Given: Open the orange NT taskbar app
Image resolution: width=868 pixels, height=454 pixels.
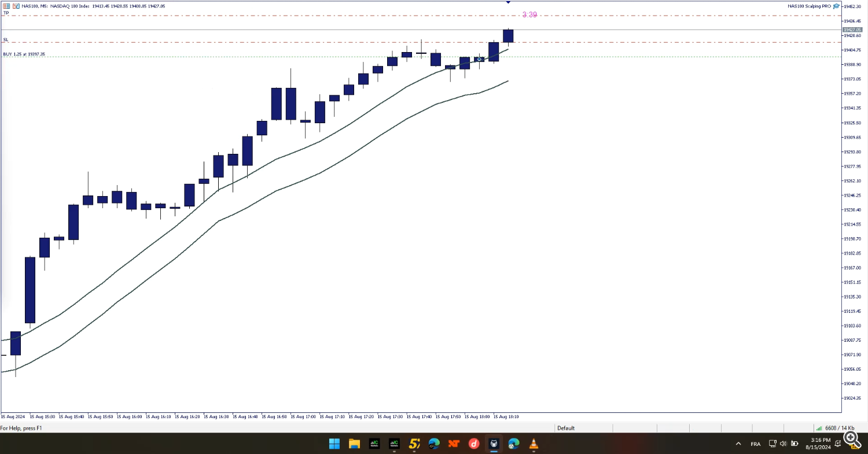Looking at the screenshot, I should (x=454, y=444).
